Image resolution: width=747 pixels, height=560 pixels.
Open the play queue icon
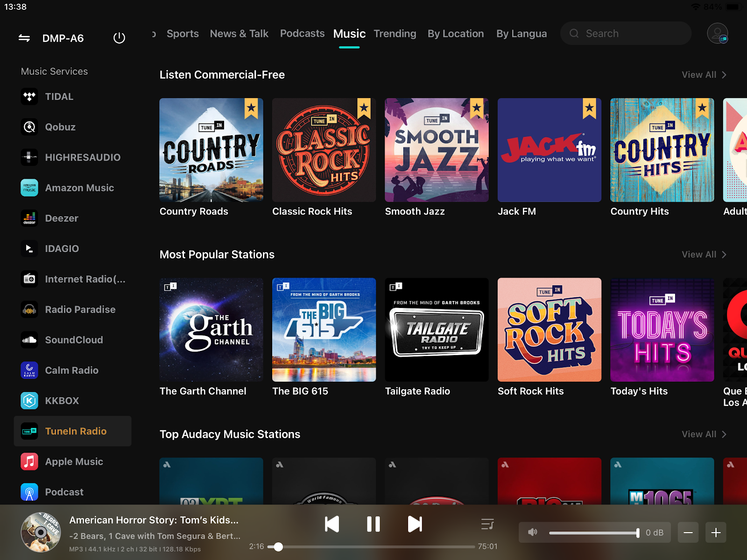(x=487, y=524)
